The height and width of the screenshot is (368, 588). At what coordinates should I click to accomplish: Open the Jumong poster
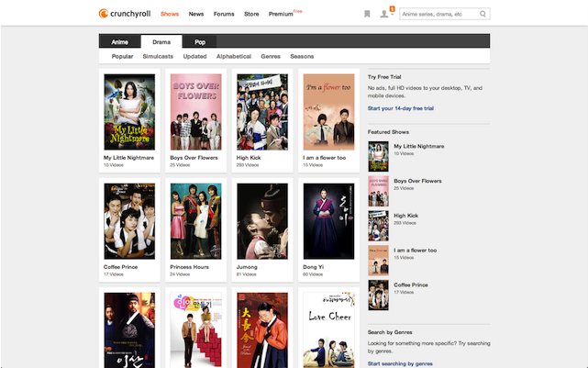point(262,221)
